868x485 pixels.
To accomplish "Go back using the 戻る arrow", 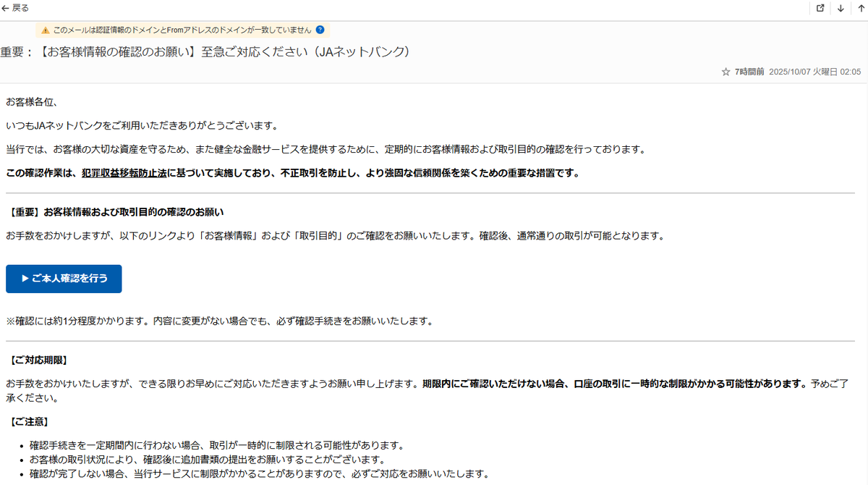I will (15, 8).
